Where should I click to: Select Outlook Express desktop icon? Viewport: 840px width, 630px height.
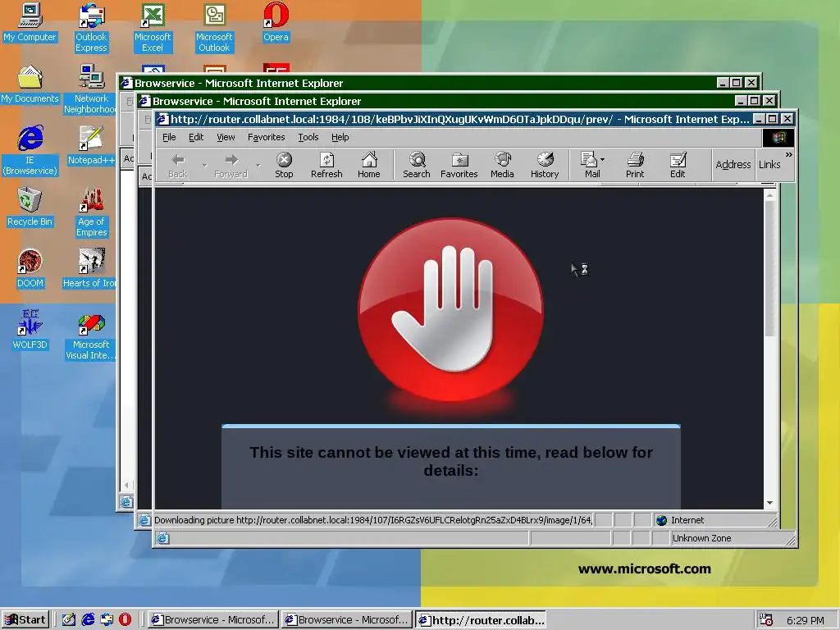coord(92,28)
